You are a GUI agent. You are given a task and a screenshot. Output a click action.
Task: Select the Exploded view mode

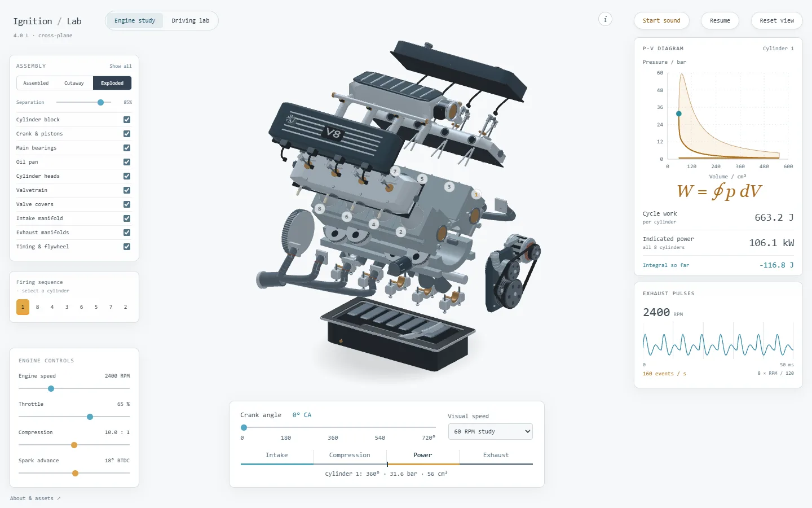pyautogui.click(x=112, y=83)
